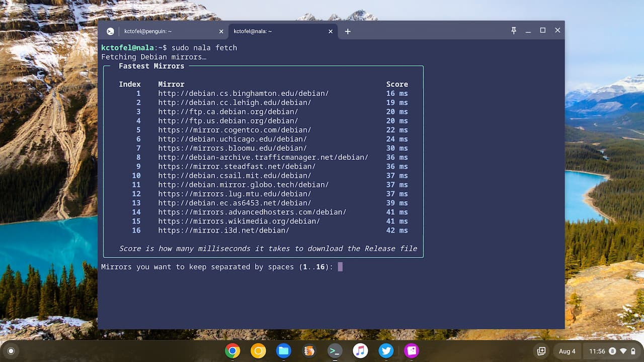The width and height of the screenshot is (644, 362).
Task: Click the mirrors.bloomu.edu mirror URL
Action: coord(232,148)
